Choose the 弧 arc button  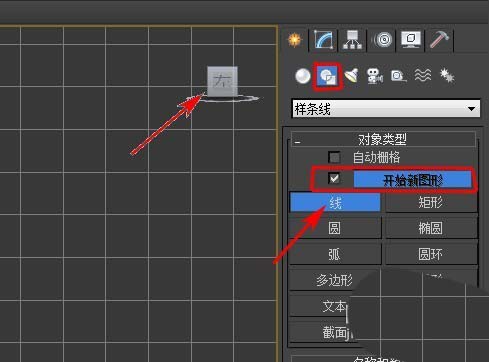335,254
